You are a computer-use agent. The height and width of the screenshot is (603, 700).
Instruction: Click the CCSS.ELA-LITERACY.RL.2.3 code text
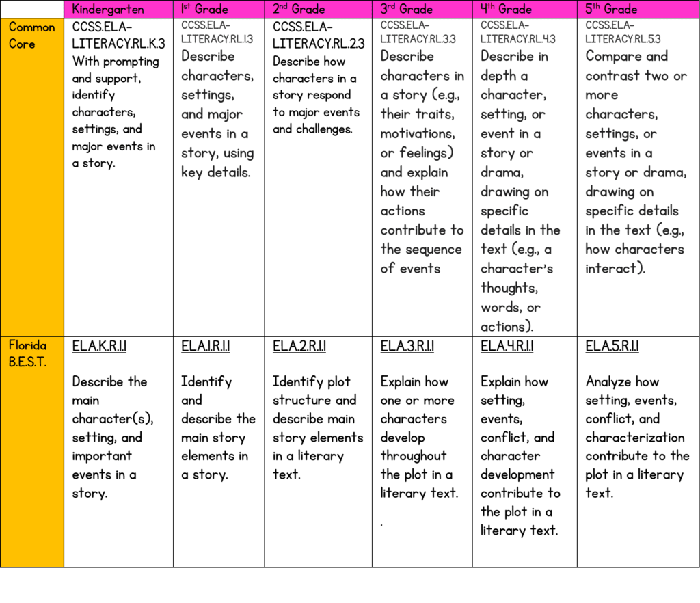(319, 36)
